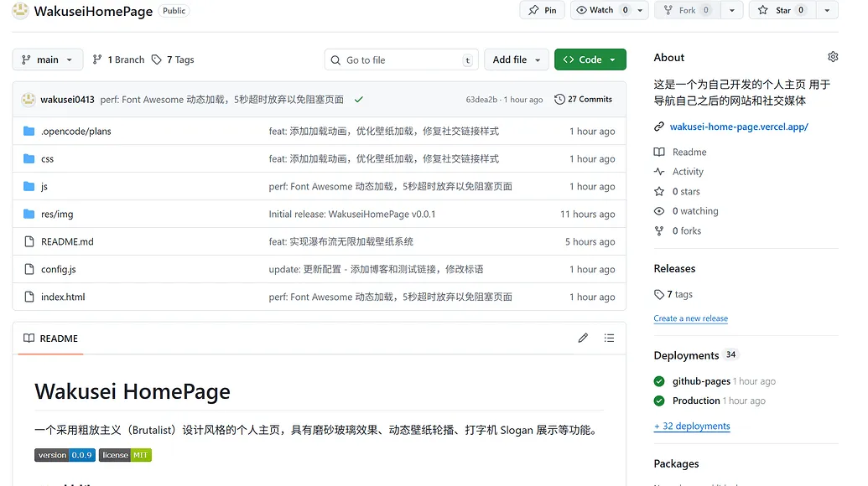Open the 7 Tags link
This screenshot has height=486, width=868.
[x=174, y=59]
